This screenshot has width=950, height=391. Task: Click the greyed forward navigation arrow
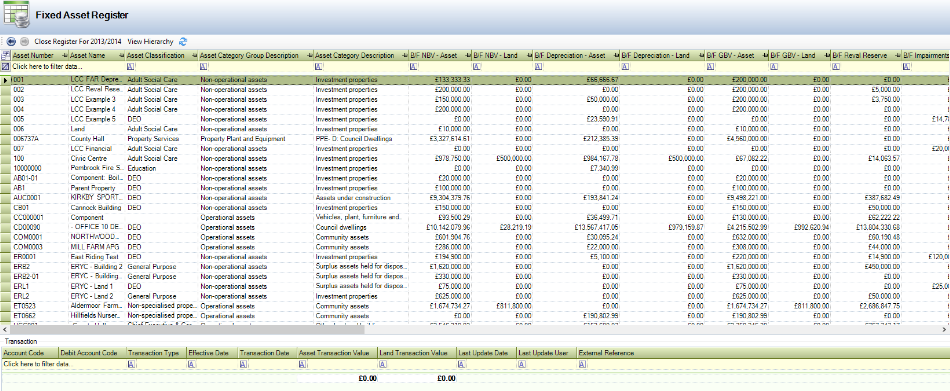[24, 42]
